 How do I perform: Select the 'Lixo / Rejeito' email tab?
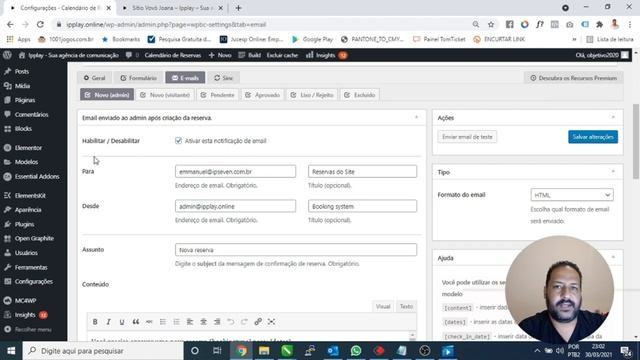(x=312, y=95)
